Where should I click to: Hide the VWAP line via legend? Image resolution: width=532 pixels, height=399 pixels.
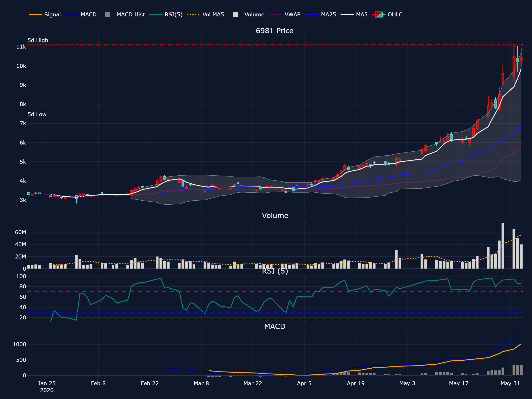285,14
